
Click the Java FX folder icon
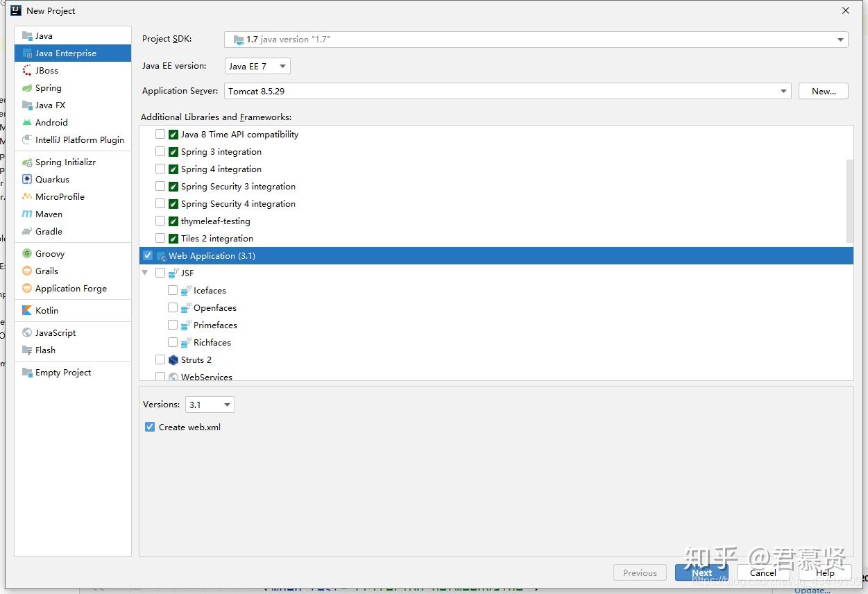[x=27, y=105]
